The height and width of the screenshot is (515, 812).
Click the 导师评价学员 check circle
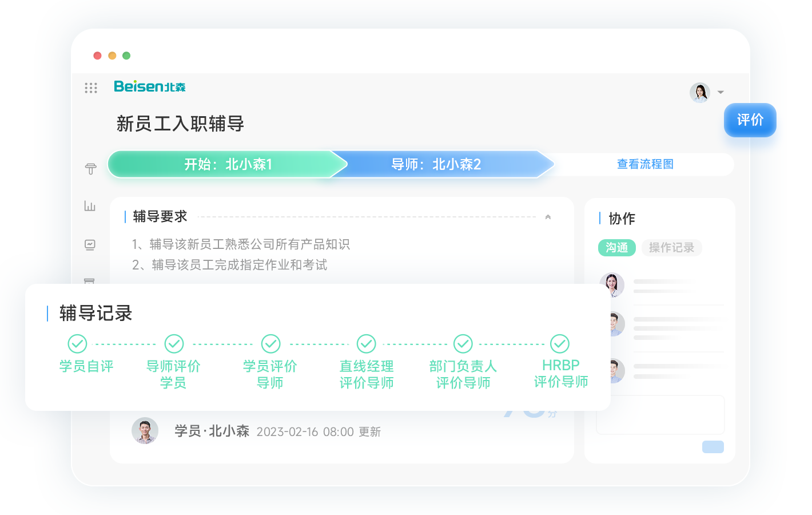pyautogui.click(x=174, y=344)
